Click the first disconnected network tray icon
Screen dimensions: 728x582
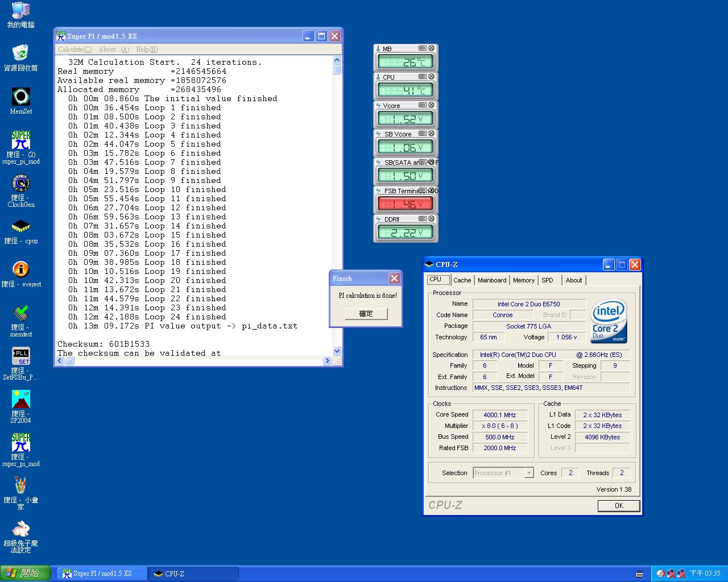click(x=671, y=574)
